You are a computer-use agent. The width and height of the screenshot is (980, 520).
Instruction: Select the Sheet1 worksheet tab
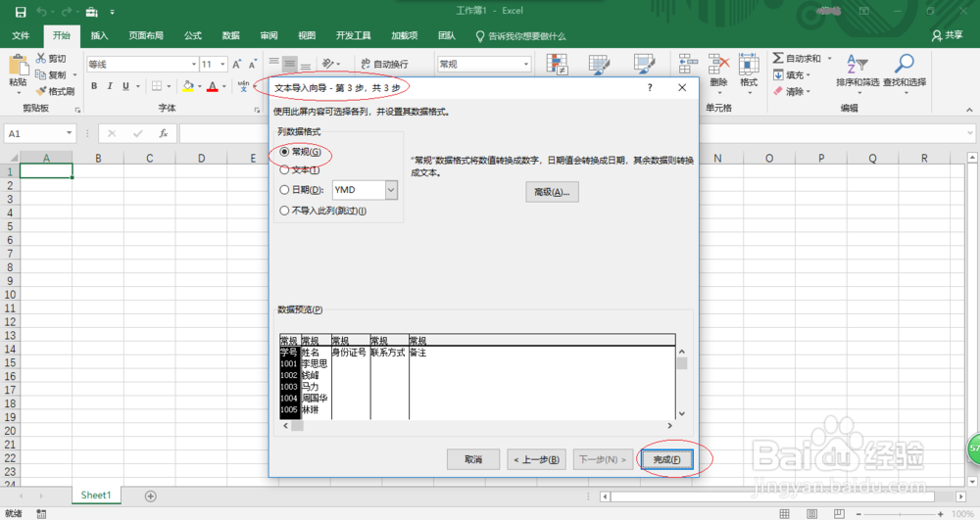[x=96, y=496]
